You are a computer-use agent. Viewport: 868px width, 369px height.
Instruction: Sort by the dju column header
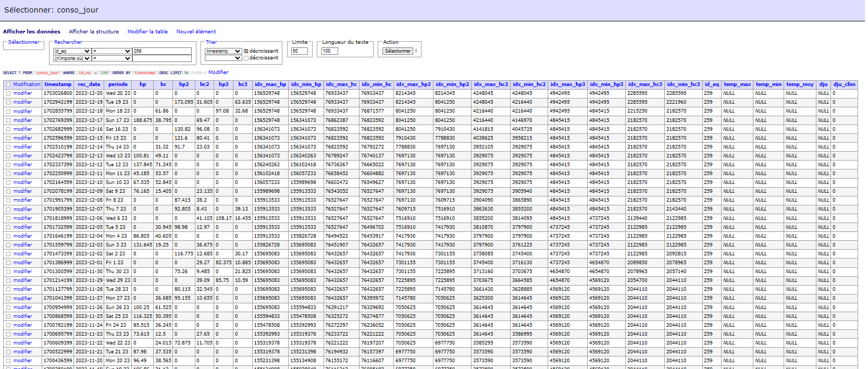coord(823,84)
